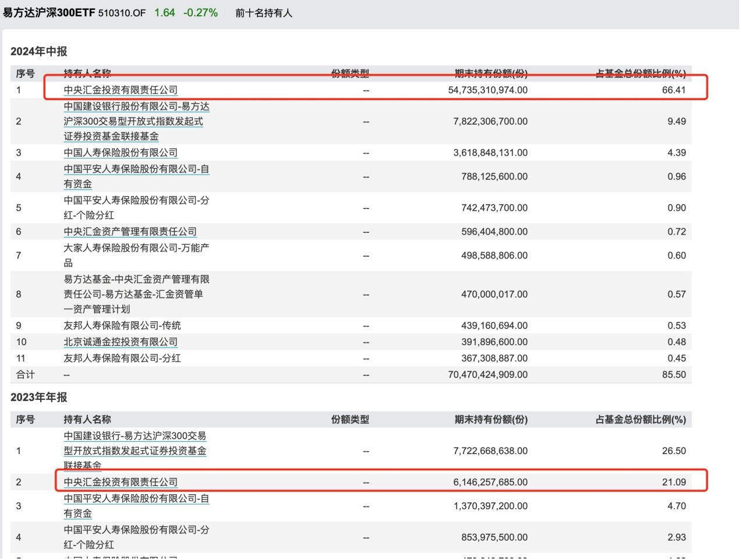Viewport: 742px width, 560px height.
Task: Select holder 中国平安人寿保险-分红-个险分红 in 2024年中报
Action: (136, 208)
